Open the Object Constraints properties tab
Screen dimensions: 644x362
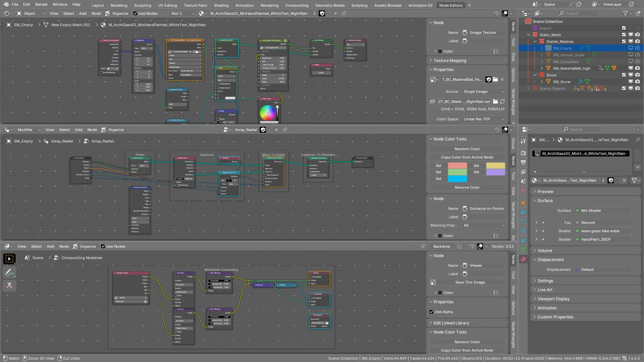click(523, 240)
